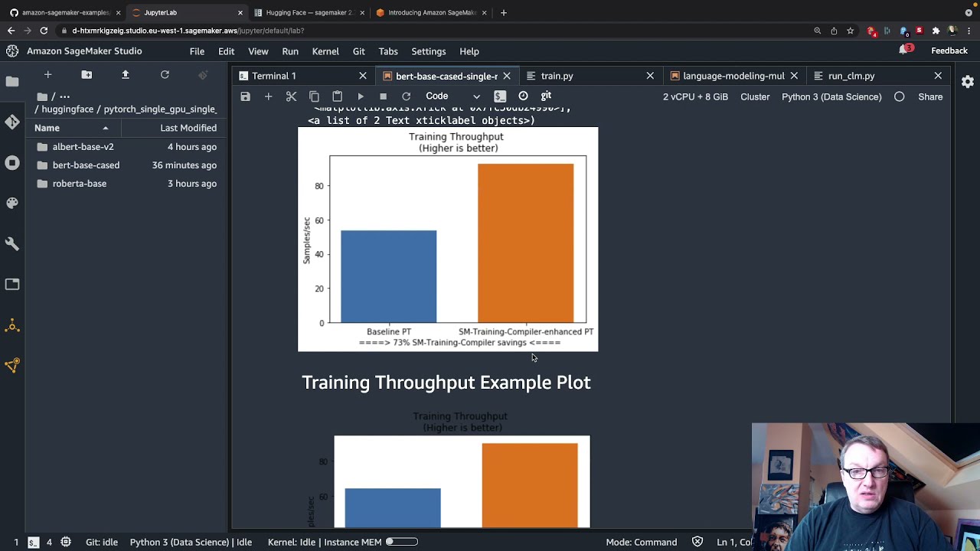Click the Instance MEM usage bar
Screen dimensions: 980x551
pos(401,542)
